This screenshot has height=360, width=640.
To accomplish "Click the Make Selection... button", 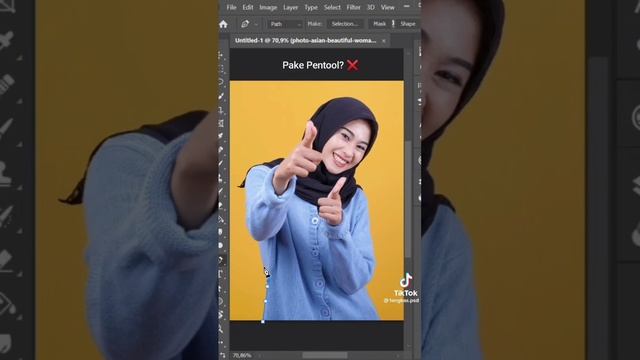I will (345, 24).
